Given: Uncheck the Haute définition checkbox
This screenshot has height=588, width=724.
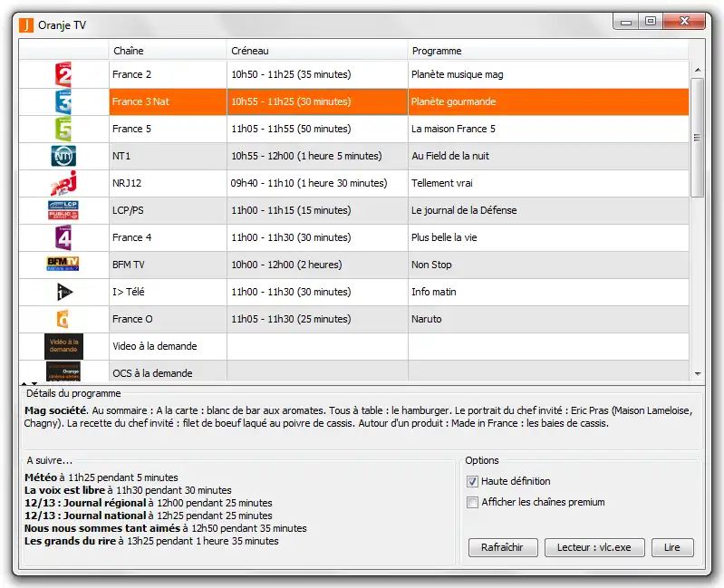Looking at the screenshot, I should (x=472, y=481).
